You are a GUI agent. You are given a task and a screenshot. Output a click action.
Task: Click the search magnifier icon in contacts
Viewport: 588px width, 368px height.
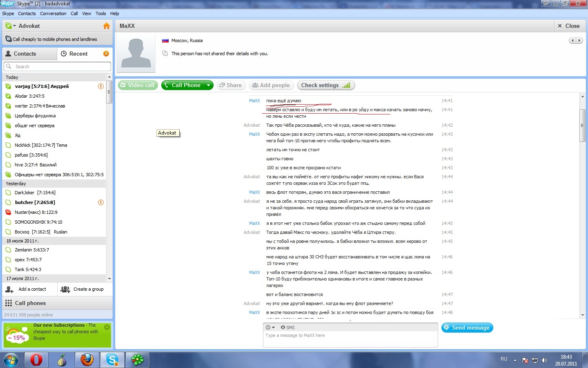point(9,66)
